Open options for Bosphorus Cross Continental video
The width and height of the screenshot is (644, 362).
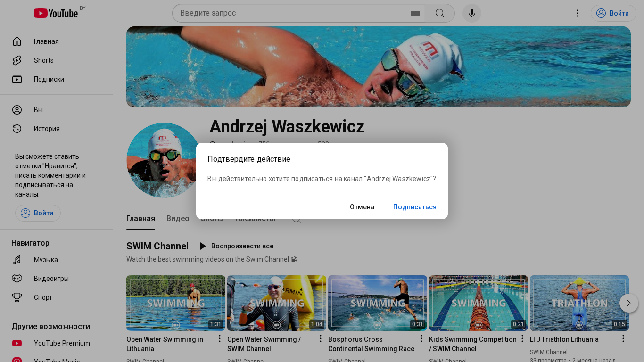coord(421,339)
